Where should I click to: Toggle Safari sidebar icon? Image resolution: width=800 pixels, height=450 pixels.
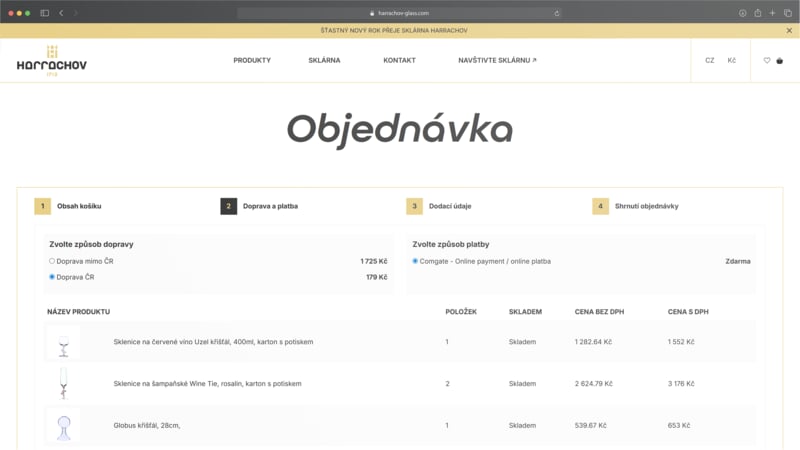45,13
